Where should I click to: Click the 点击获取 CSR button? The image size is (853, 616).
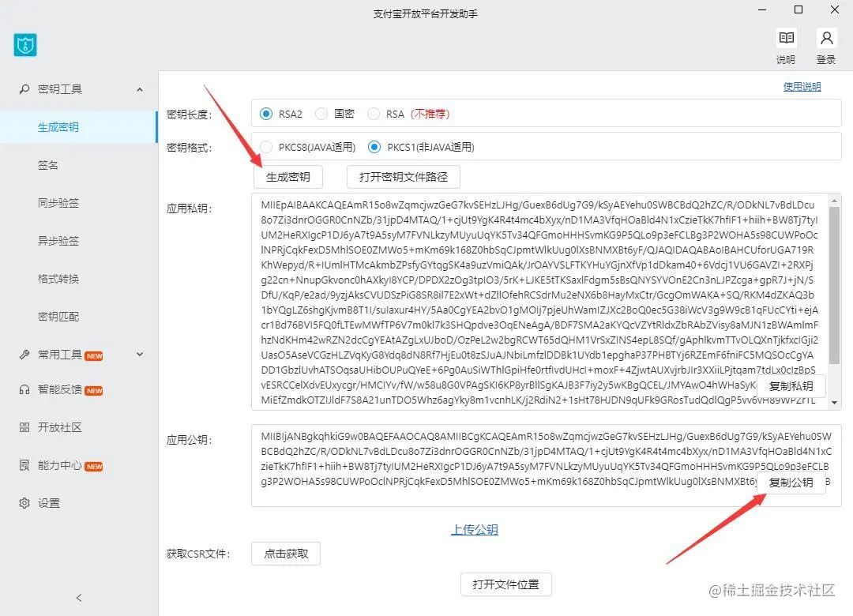[286, 554]
